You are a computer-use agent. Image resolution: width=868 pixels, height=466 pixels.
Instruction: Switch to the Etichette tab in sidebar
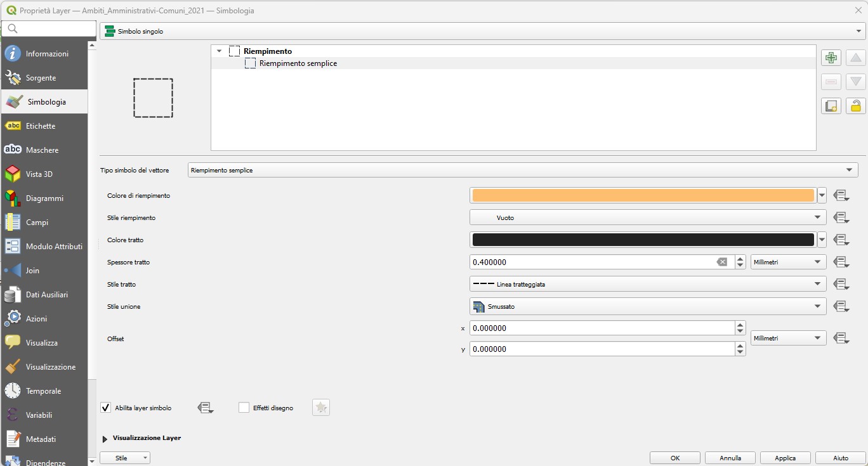tap(41, 126)
